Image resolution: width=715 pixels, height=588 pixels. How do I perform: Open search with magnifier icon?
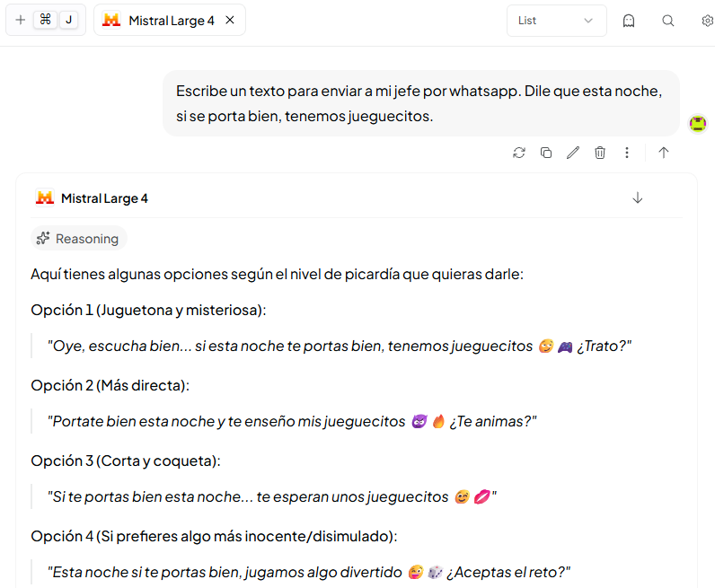click(x=668, y=21)
